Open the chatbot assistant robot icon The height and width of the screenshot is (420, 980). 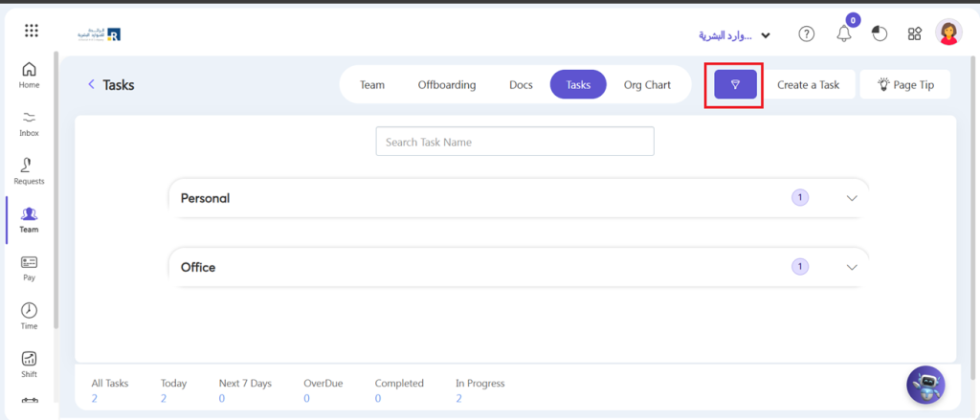[925, 385]
